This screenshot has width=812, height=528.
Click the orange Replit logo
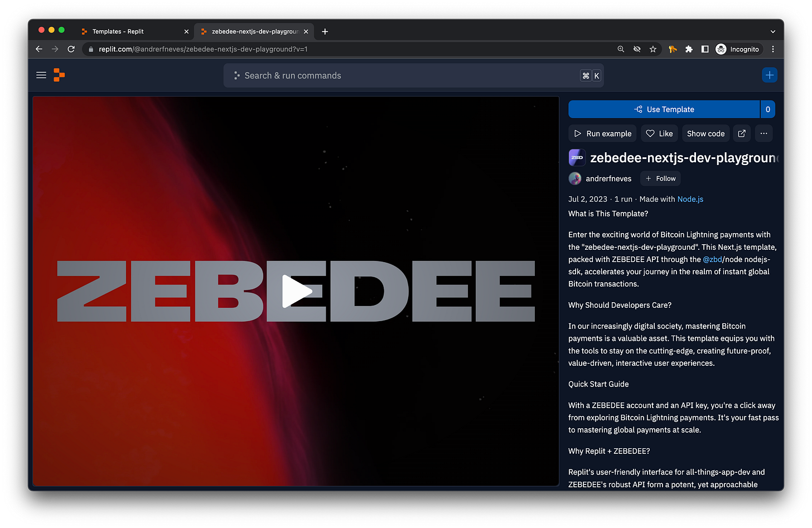pos(59,75)
